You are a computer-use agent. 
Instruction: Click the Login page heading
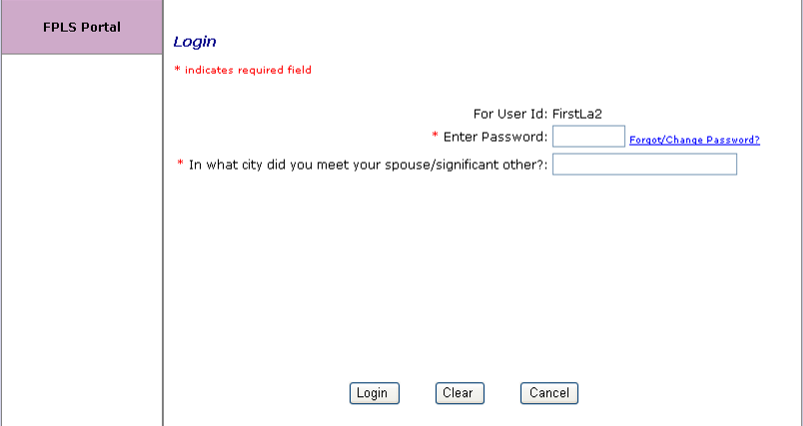pos(195,42)
